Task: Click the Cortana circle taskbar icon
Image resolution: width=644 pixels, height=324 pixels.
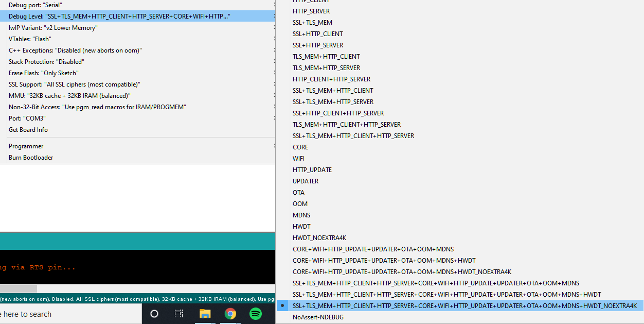Action: pyautogui.click(x=154, y=314)
